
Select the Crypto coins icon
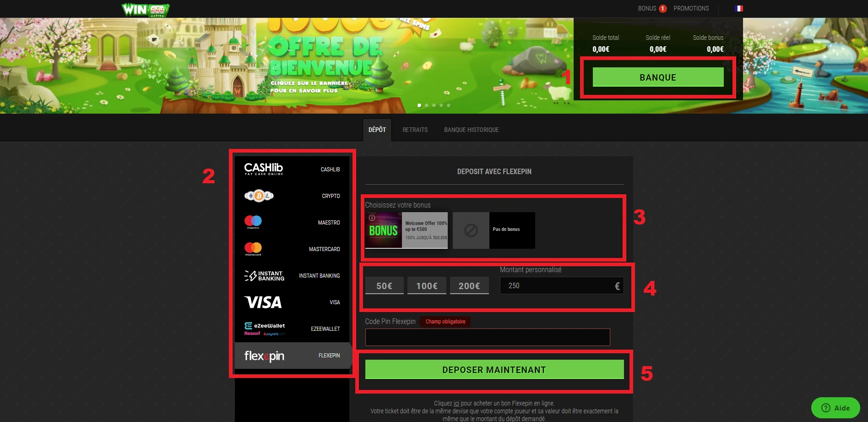click(259, 196)
